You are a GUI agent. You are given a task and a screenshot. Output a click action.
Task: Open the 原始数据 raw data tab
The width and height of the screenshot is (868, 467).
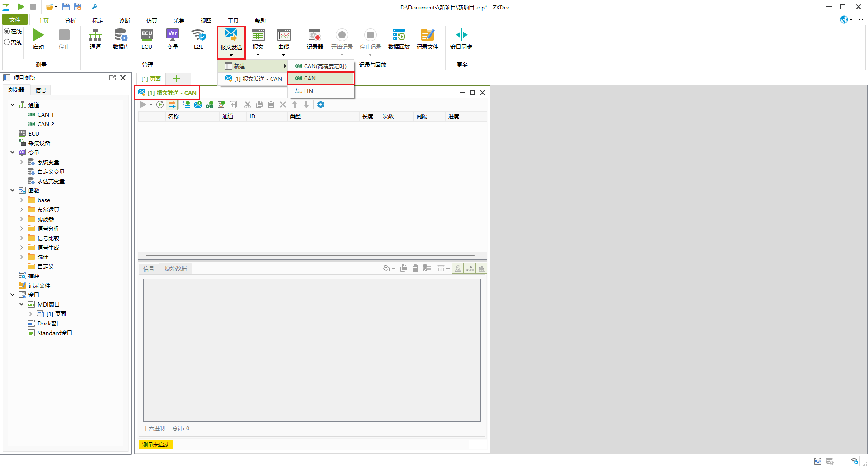[x=176, y=268]
